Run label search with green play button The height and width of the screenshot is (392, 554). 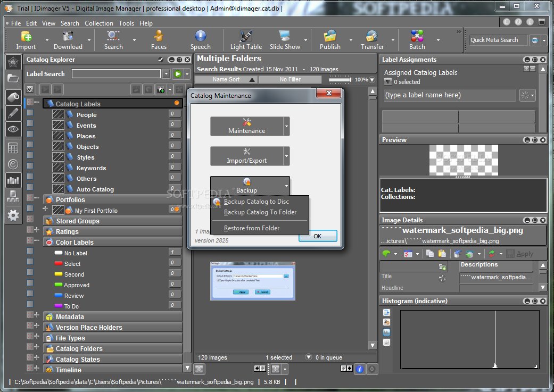[x=178, y=74]
